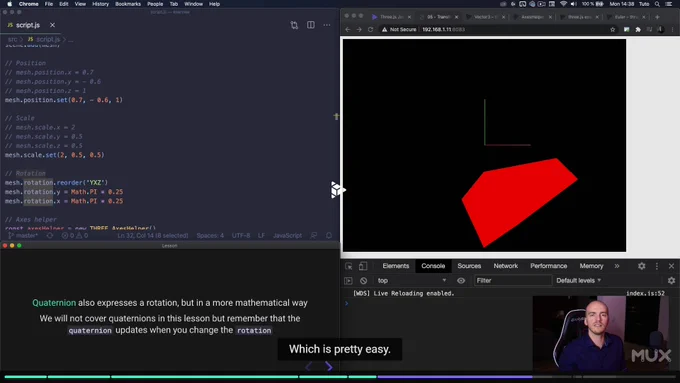Open errors and warnings count in status bar
The height and width of the screenshot is (383, 680).
point(75,235)
